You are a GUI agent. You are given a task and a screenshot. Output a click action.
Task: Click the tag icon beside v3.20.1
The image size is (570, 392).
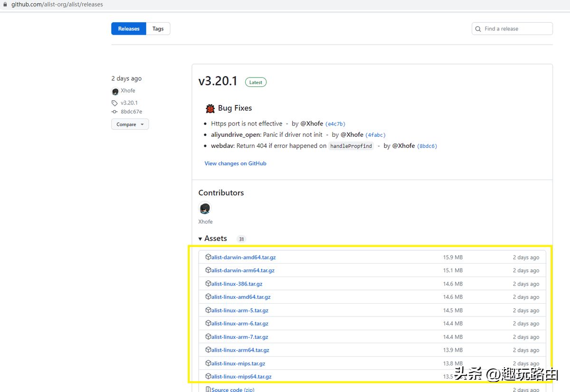coord(114,103)
